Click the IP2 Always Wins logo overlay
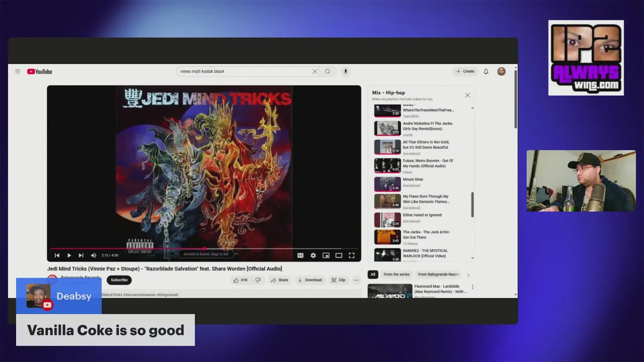This screenshot has height=362, width=644. pos(586,58)
